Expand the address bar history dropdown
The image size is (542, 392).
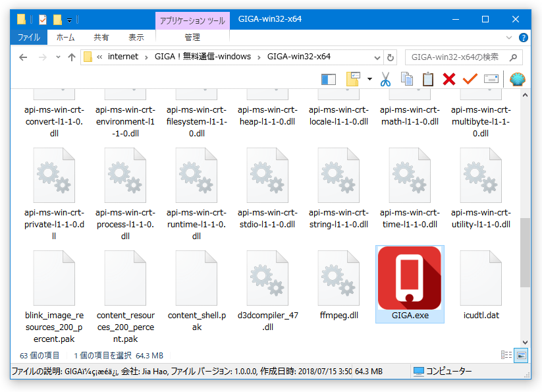click(x=377, y=57)
